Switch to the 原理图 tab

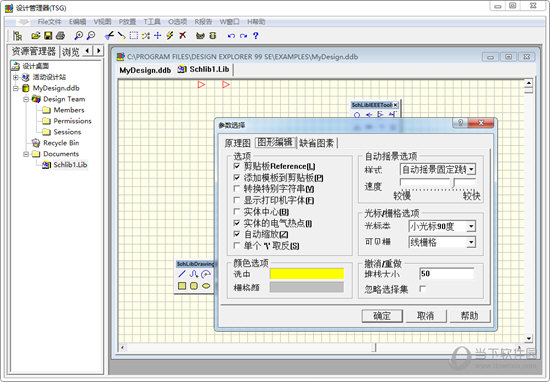(237, 143)
